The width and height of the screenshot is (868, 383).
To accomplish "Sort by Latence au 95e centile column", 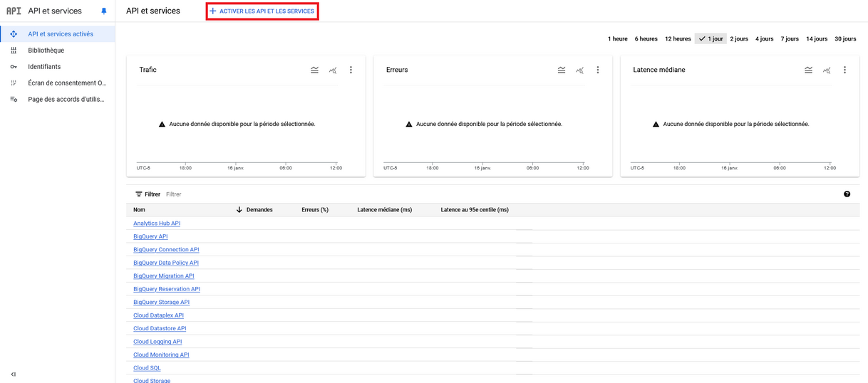I will point(475,210).
